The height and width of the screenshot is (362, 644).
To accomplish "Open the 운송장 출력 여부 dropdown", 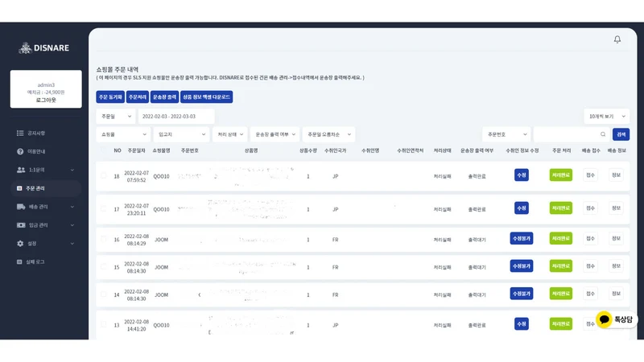I will click(x=275, y=134).
